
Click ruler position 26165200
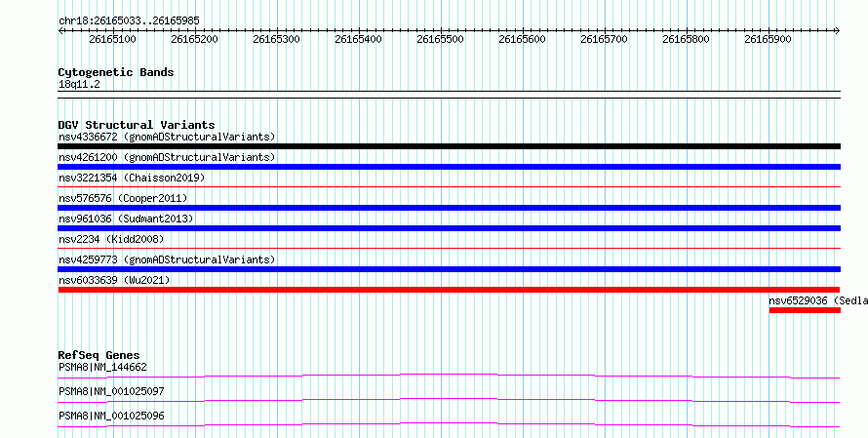(x=194, y=39)
